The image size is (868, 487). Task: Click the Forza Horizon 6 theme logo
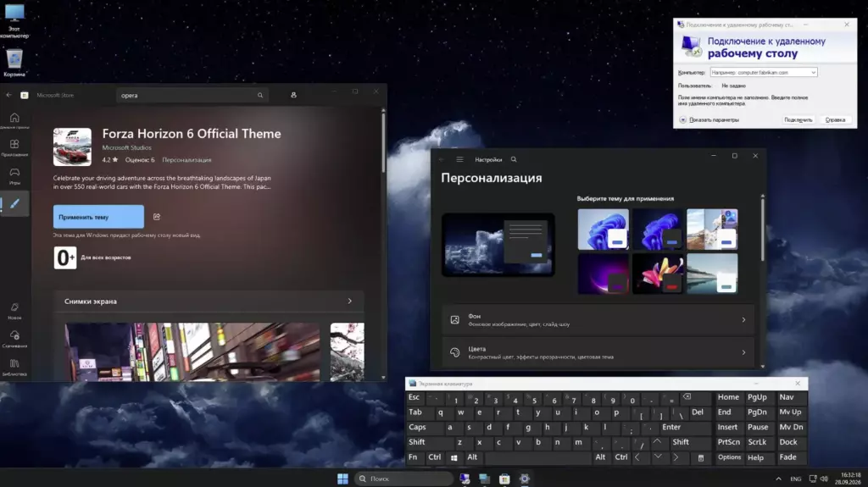[x=73, y=147]
